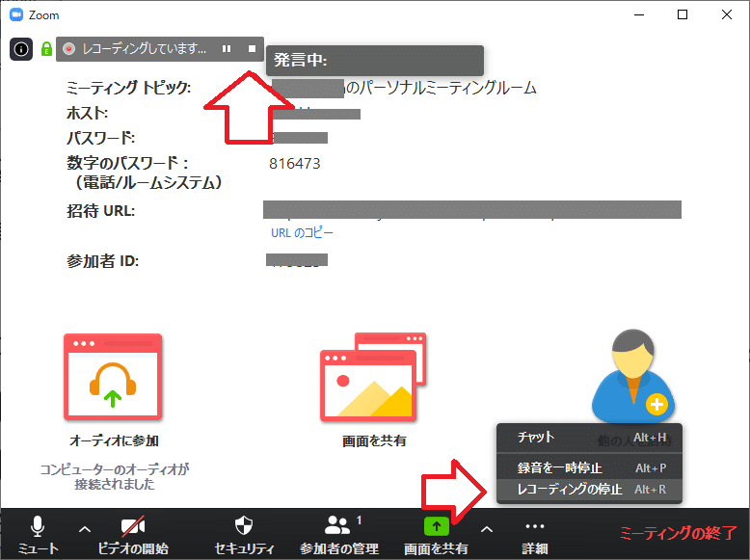This screenshot has height=560, width=750.
Task: Select Pause Recording (Alt+P) menu item
Action: pyautogui.click(x=589, y=467)
